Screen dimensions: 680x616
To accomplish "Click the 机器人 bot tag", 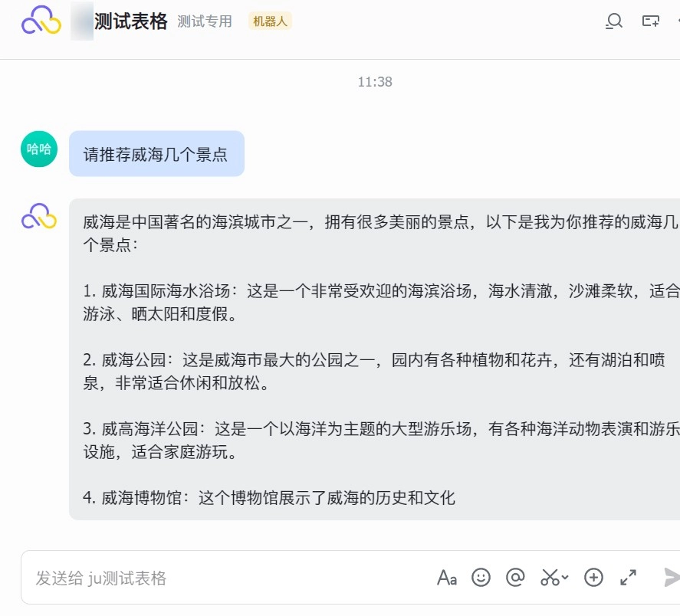I will click(x=270, y=21).
